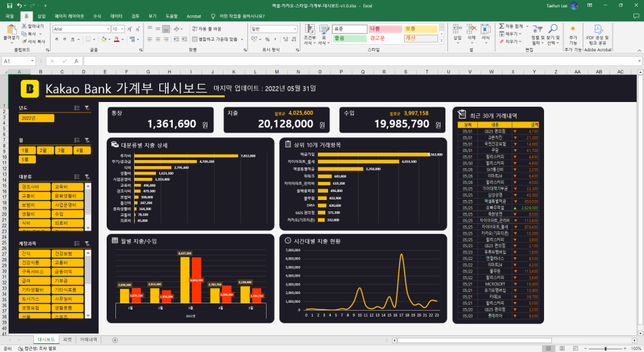The height and width of the screenshot is (352, 644).
Task: Toggle the 사업운영비 slicer item
Action: [68, 205]
